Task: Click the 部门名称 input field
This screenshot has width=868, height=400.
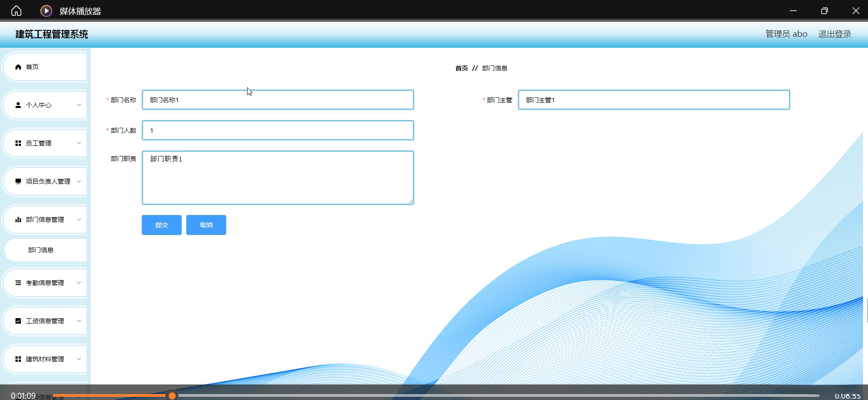Action: point(278,100)
